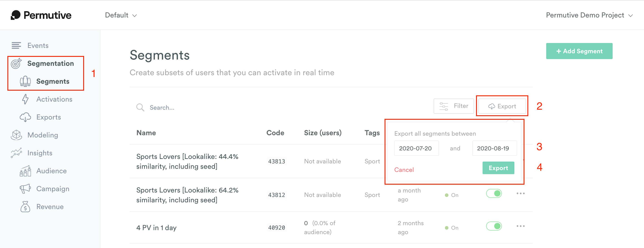The height and width of the screenshot is (248, 644).
Task: Open Sports Lovers 44.4% similarity segment
Action: click(187, 161)
